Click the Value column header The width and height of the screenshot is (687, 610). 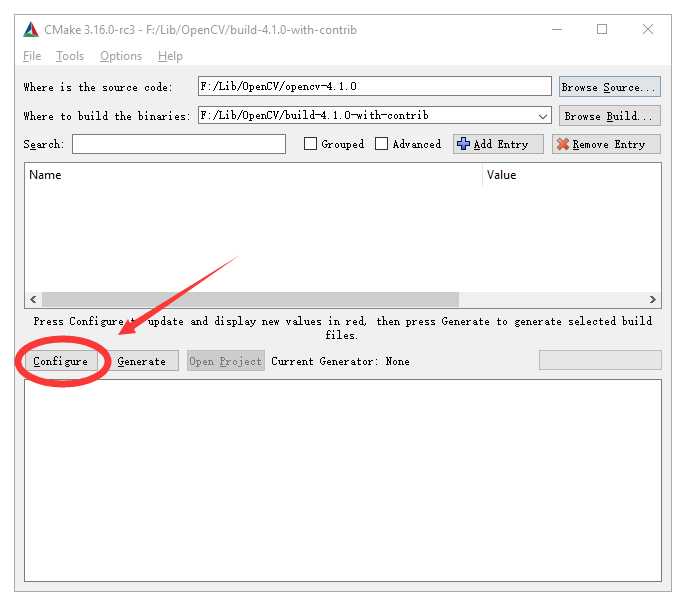572,175
